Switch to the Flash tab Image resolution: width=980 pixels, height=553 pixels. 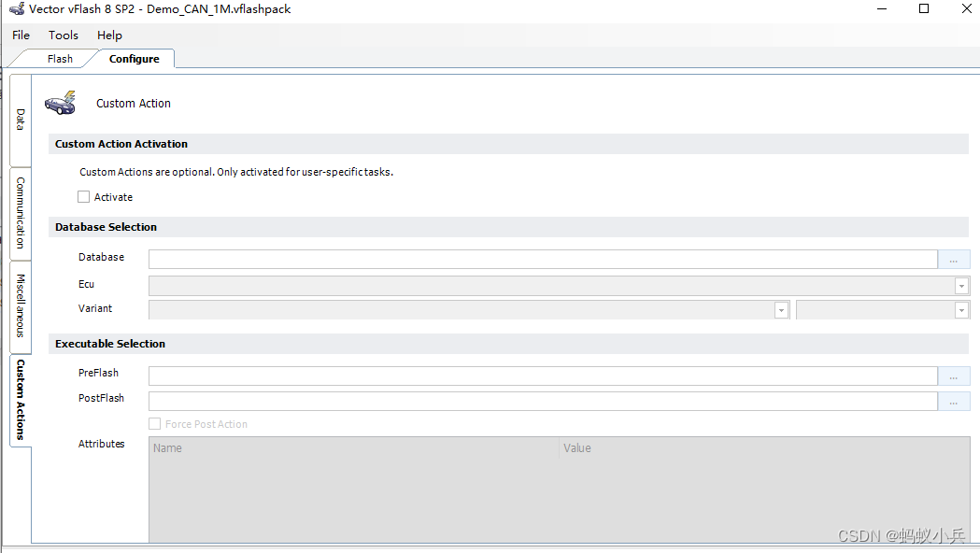(60, 59)
